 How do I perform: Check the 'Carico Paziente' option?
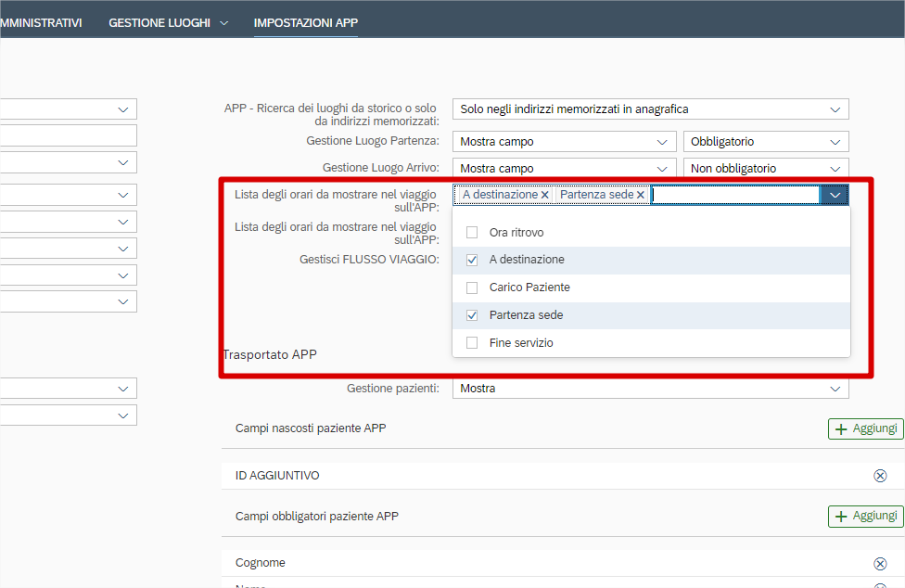(472, 288)
